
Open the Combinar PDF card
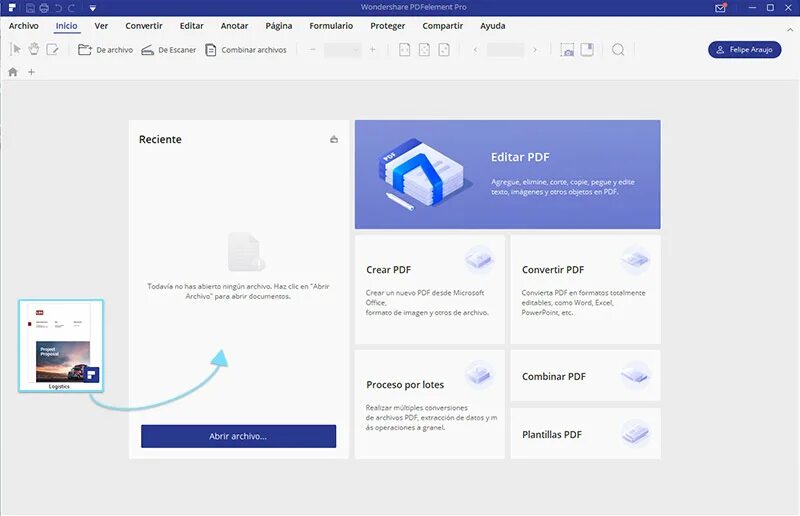(585, 375)
